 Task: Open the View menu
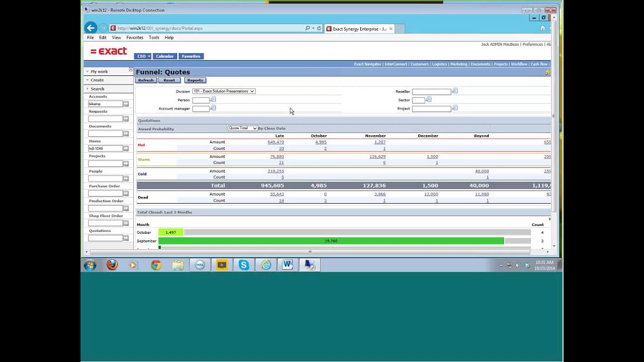click(x=116, y=38)
